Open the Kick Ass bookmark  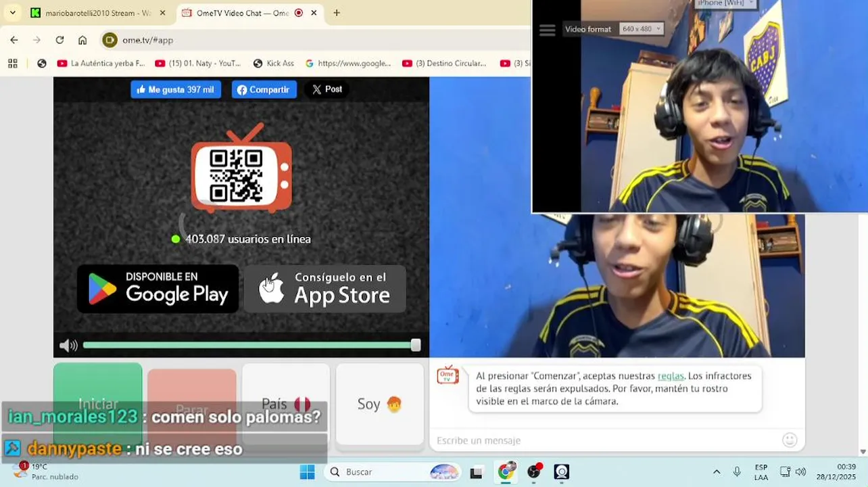pos(274,63)
